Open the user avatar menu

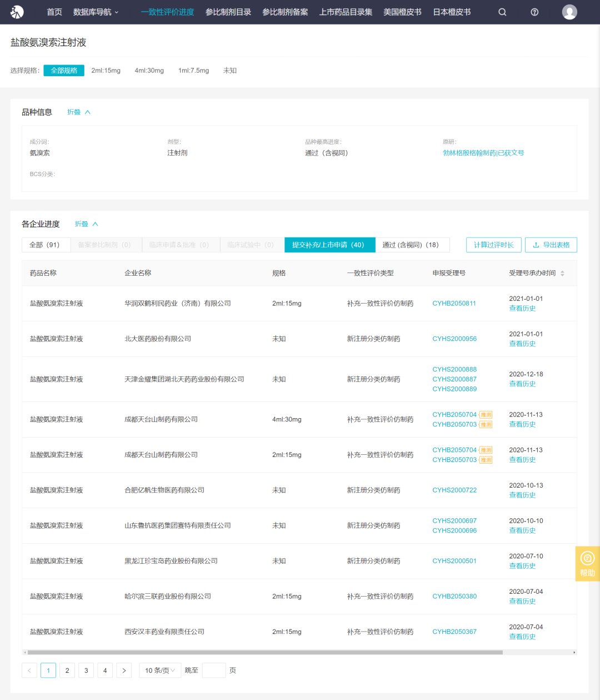coord(569,12)
